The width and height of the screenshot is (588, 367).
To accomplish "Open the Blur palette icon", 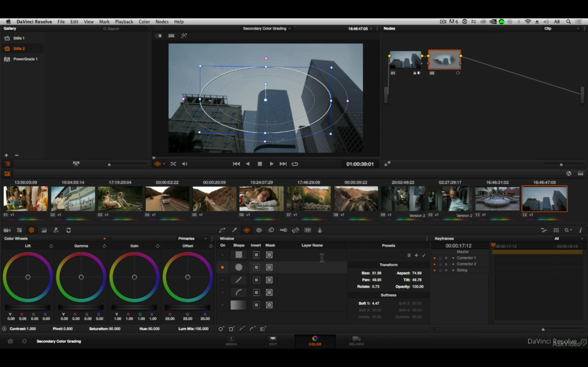I will click(271, 230).
